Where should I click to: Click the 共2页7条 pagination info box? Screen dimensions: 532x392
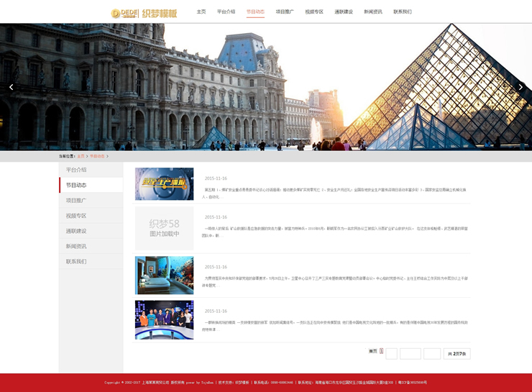(457, 354)
